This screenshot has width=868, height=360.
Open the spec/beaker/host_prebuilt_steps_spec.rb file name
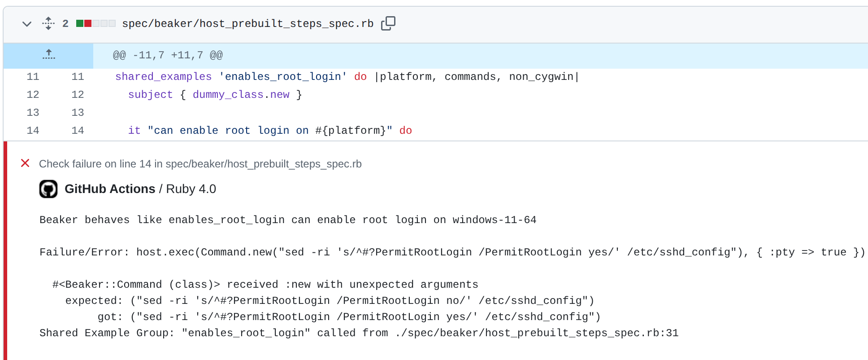click(x=247, y=23)
